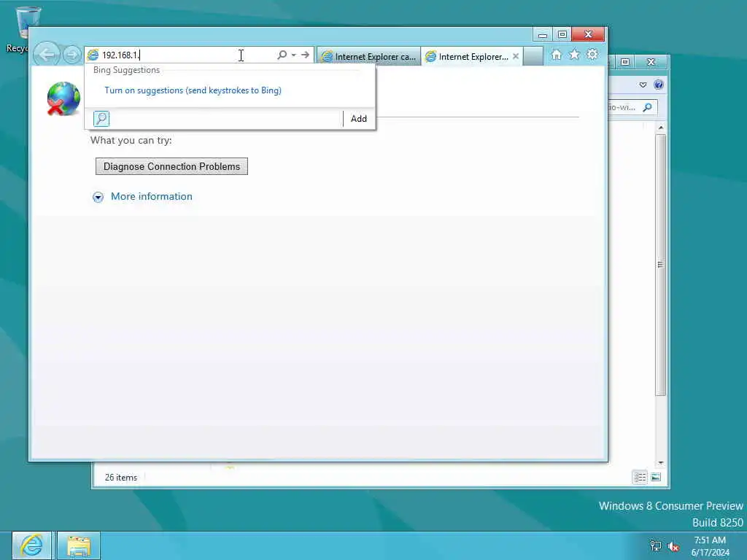Open Internet Explorer from the taskbar
Image resolution: width=747 pixels, height=560 pixels.
point(31,545)
